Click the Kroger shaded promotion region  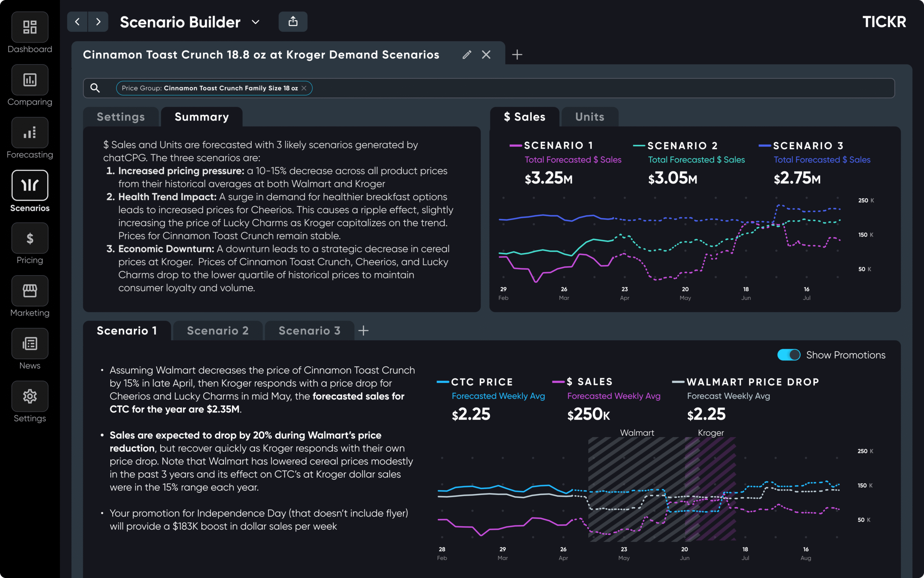[711, 489]
